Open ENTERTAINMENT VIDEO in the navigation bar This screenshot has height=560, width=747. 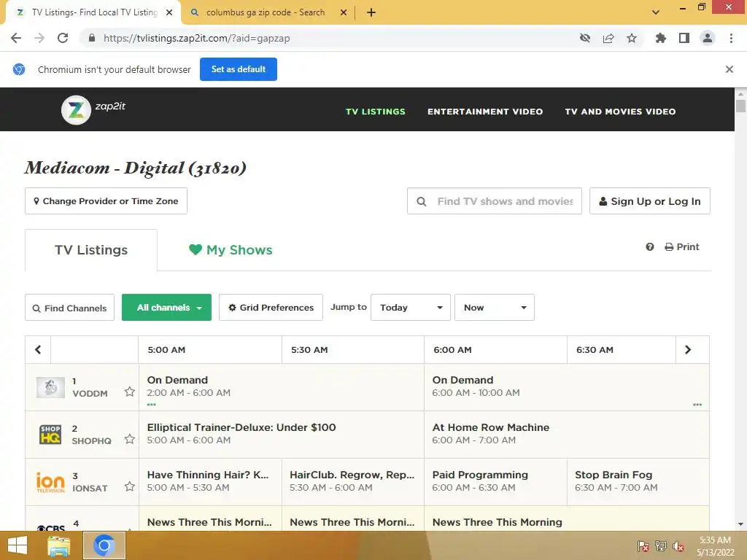pos(485,112)
